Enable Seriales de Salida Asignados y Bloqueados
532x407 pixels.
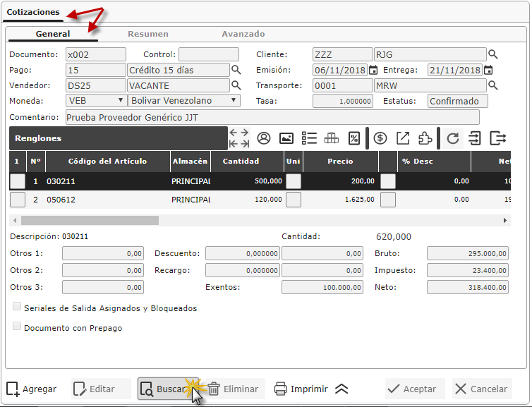[x=17, y=308]
